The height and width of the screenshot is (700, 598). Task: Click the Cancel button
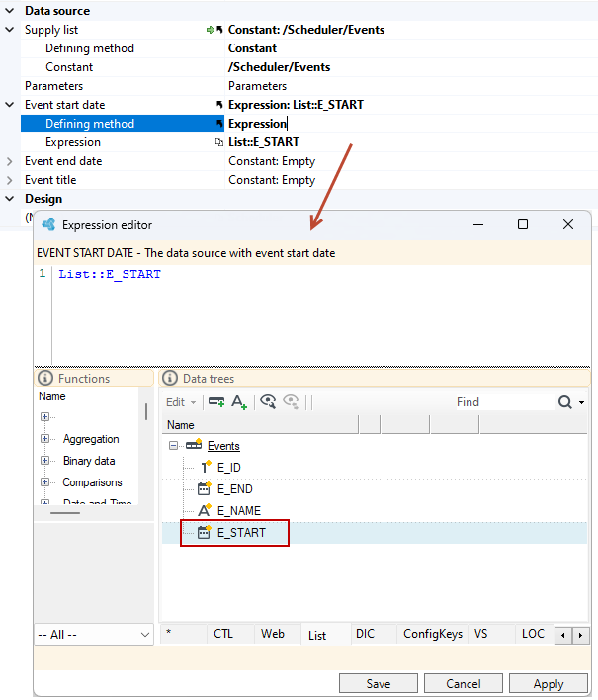pyautogui.click(x=464, y=683)
